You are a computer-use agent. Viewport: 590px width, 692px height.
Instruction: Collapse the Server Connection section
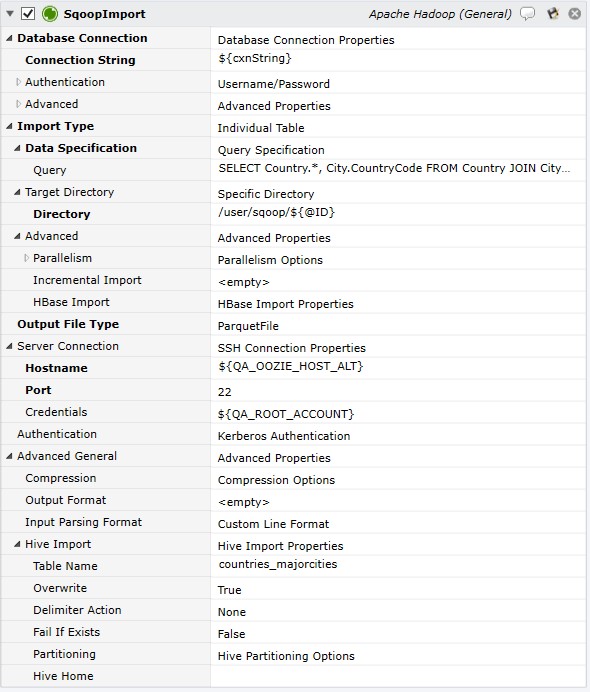(9, 346)
